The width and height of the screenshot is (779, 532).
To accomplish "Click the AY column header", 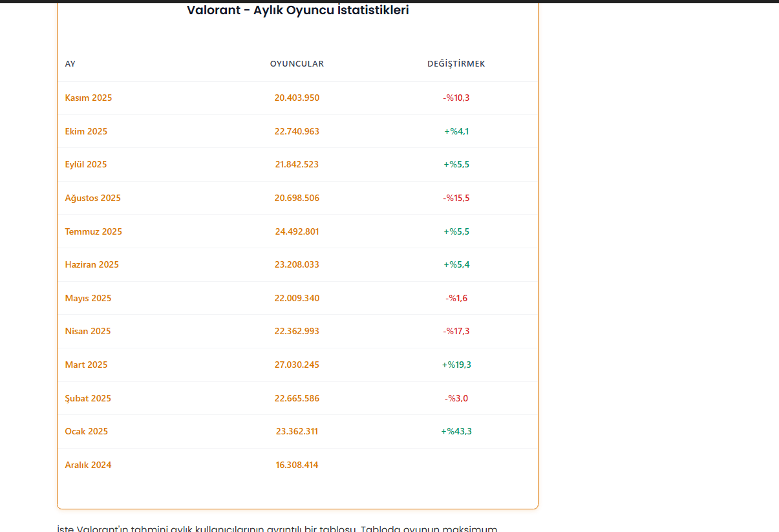I will [x=70, y=64].
